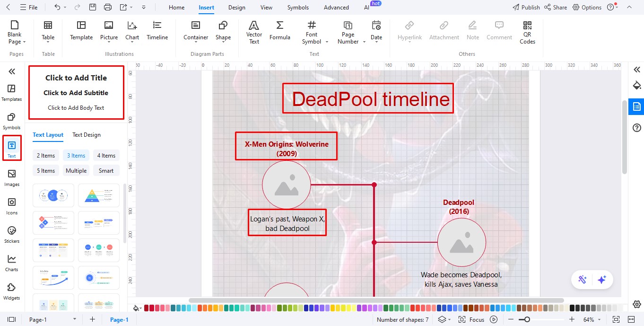Image resolution: width=644 pixels, height=326 pixels.
Task: Open the Stickers sidebar panel
Action: coord(12,235)
